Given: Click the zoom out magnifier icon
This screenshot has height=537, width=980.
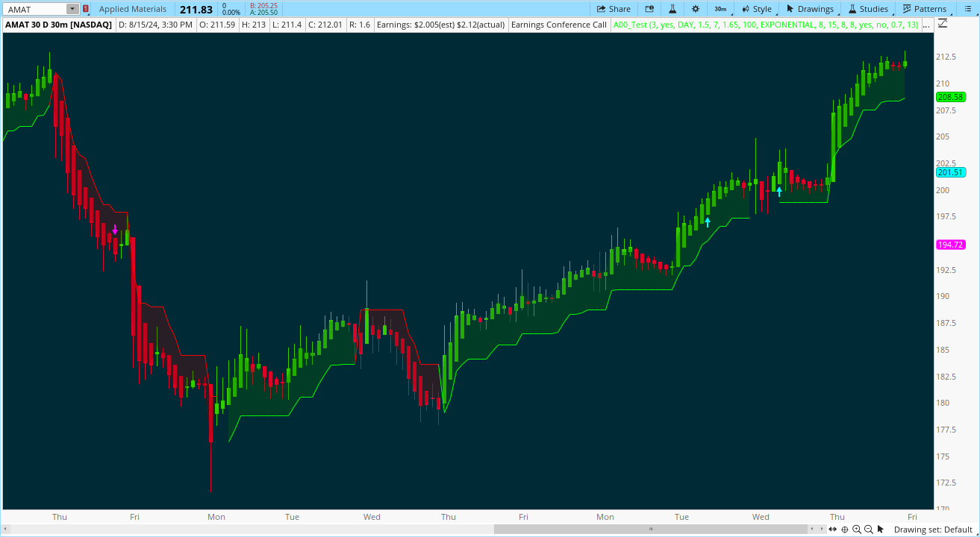Looking at the screenshot, I should 868,529.
